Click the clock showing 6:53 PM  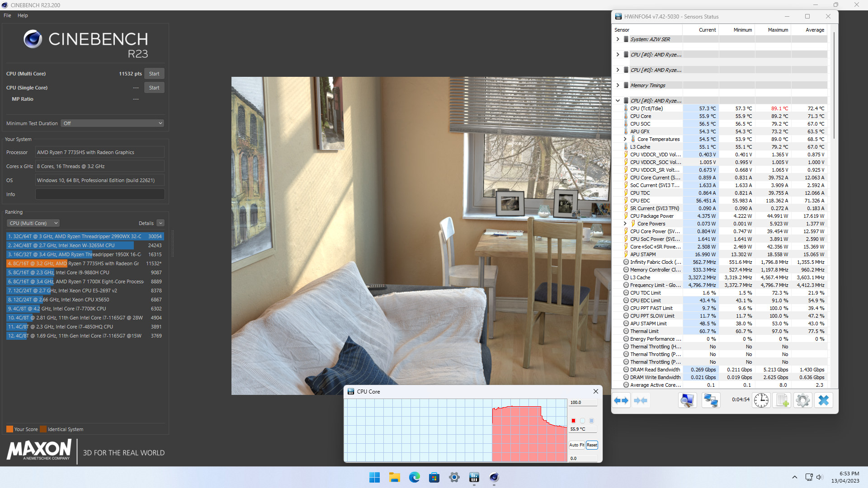point(849,474)
